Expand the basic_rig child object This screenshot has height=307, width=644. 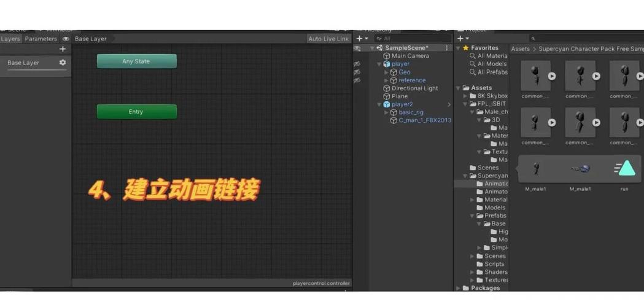386,112
